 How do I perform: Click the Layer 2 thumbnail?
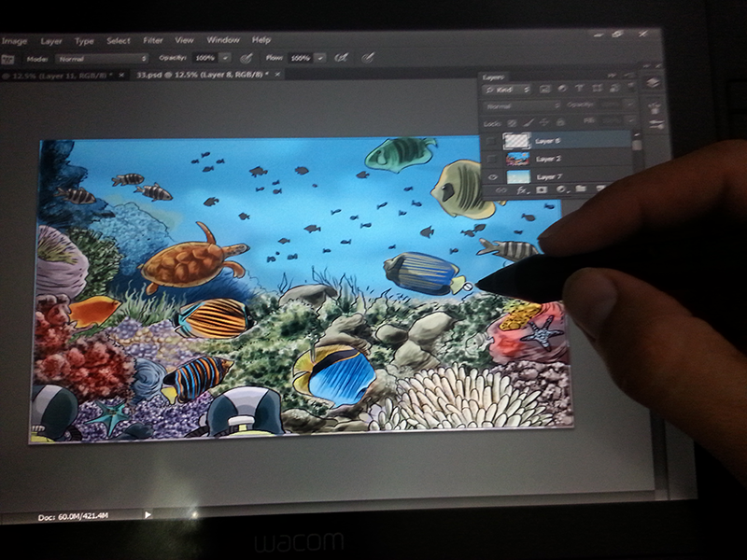click(x=518, y=159)
